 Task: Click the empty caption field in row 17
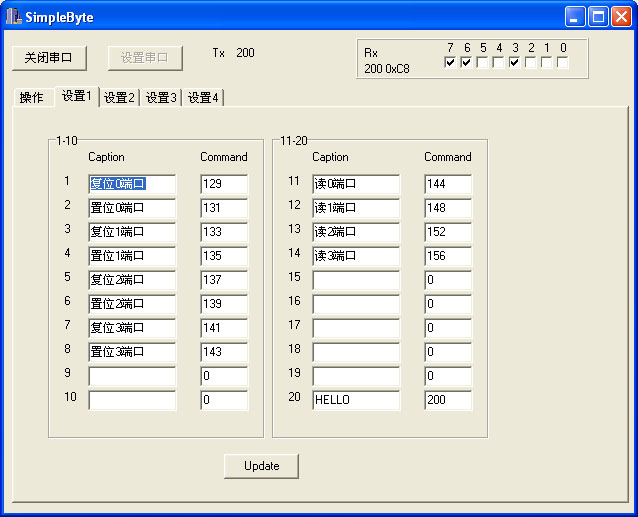click(356, 328)
